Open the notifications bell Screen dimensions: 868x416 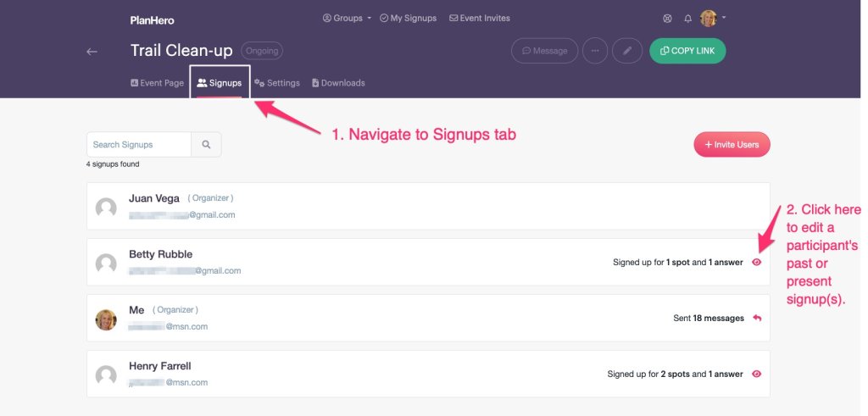pos(687,19)
